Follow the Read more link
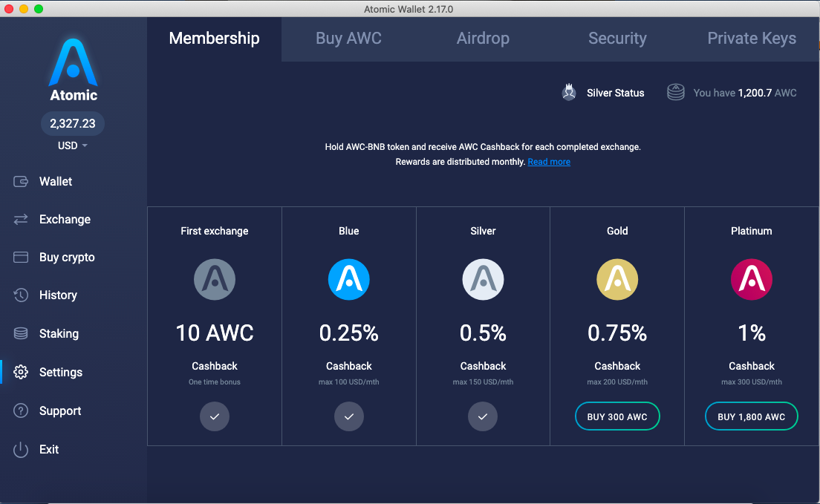Image resolution: width=820 pixels, height=504 pixels. click(x=549, y=162)
